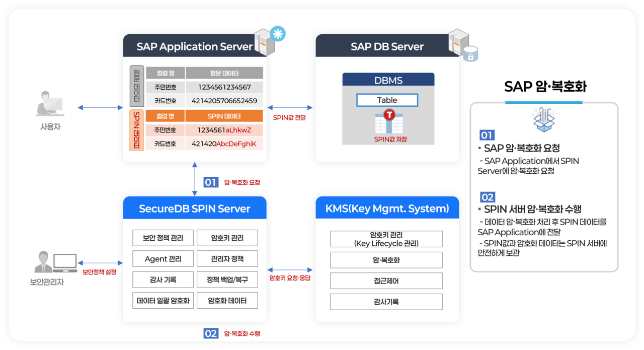The image size is (644, 350).
Task: Select the 접근제어 box in KMS
Action: [x=386, y=281]
